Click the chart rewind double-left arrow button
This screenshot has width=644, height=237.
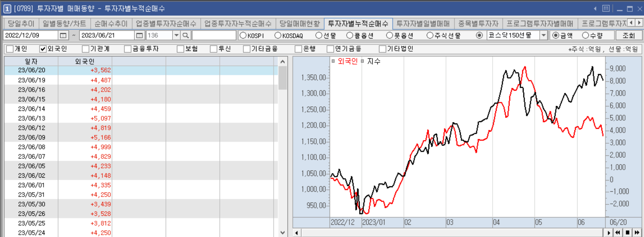pos(618,233)
